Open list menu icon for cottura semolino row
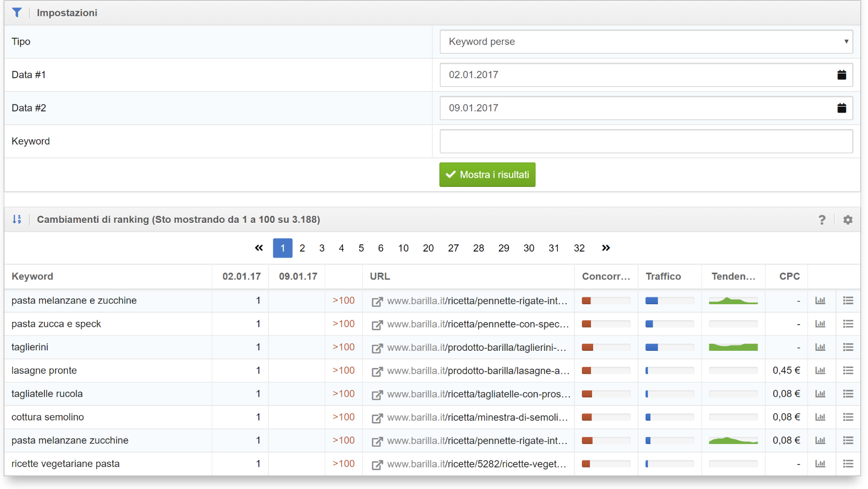 click(848, 417)
